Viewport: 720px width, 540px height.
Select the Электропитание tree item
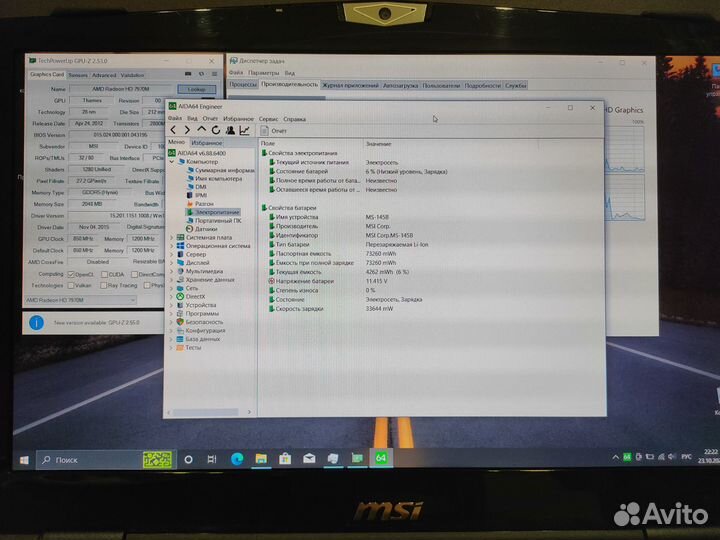(x=213, y=212)
